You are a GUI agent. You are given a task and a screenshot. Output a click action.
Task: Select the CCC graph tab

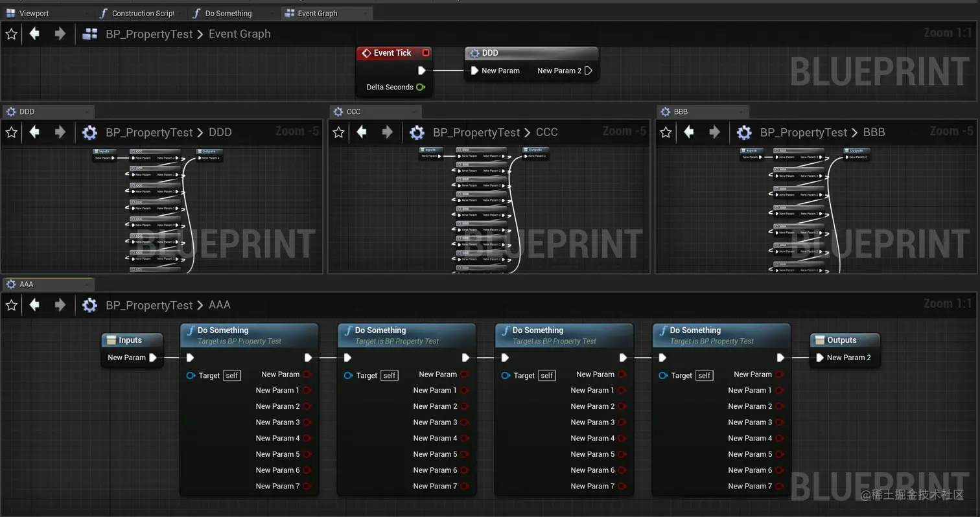(x=375, y=111)
